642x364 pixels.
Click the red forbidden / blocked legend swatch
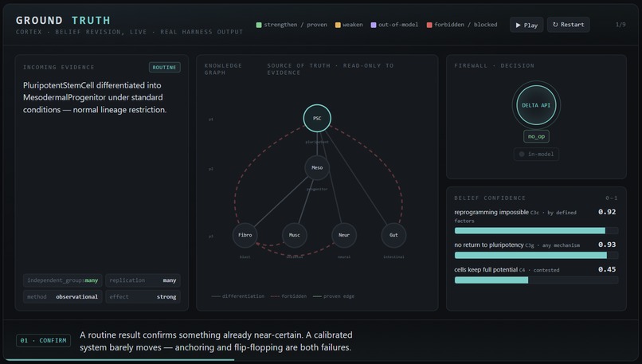(x=429, y=25)
